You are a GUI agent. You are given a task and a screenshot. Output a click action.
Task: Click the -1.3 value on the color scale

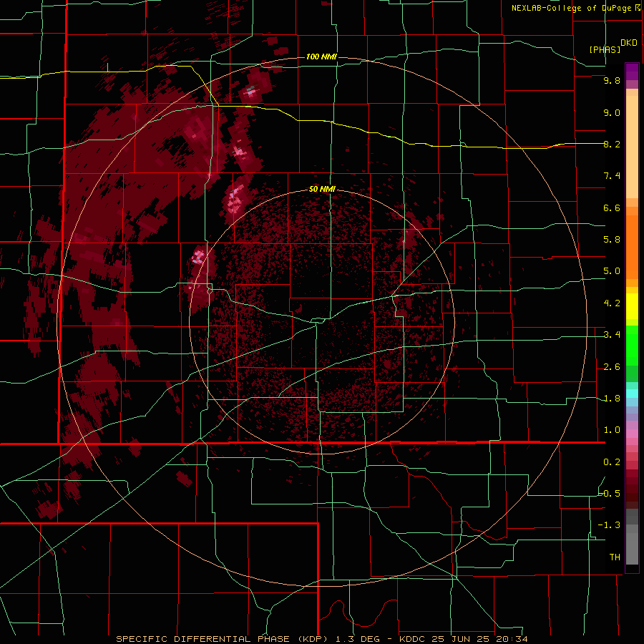point(610,525)
